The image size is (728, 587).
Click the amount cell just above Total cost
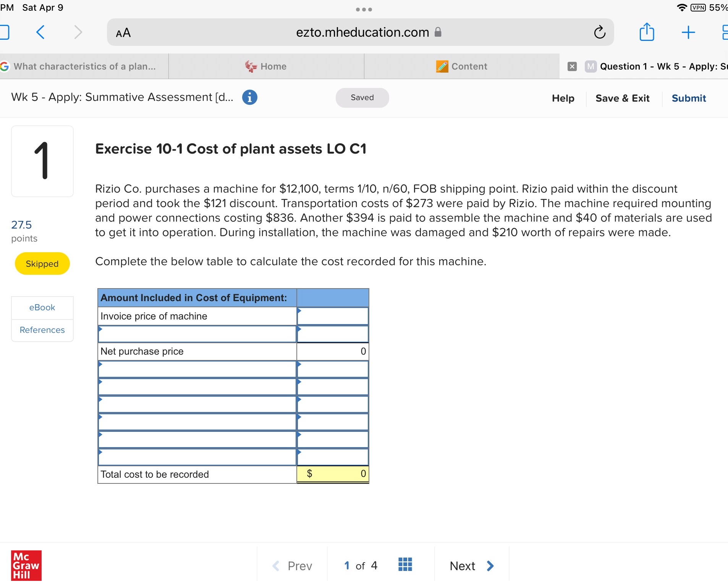(x=333, y=457)
